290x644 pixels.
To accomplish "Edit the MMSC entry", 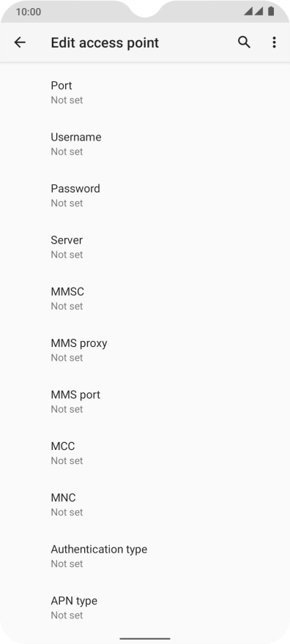I will [x=145, y=299].
